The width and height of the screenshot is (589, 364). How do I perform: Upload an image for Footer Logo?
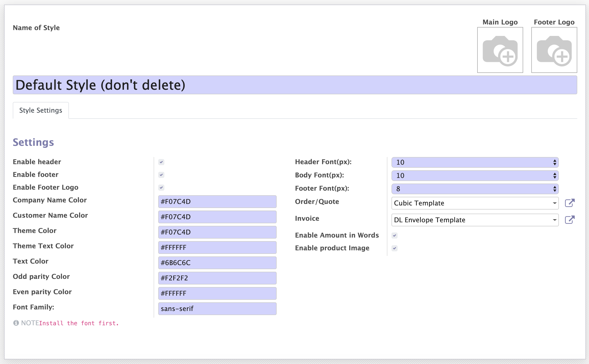click(554, 50)
